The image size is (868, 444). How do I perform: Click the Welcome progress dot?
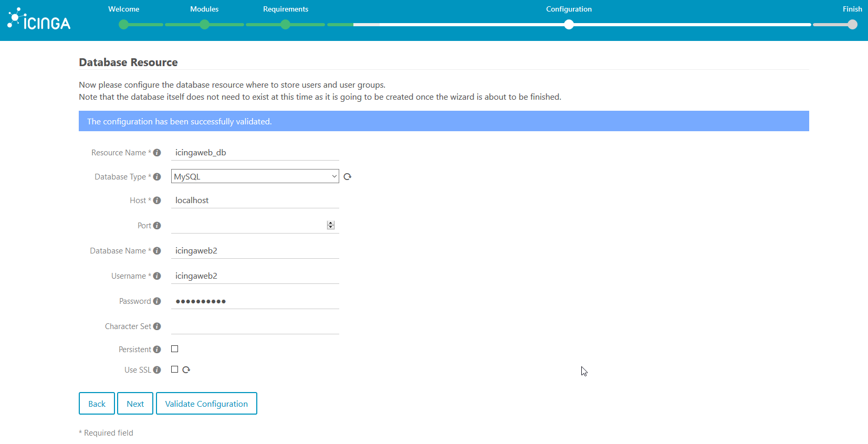tap(124, 25)
